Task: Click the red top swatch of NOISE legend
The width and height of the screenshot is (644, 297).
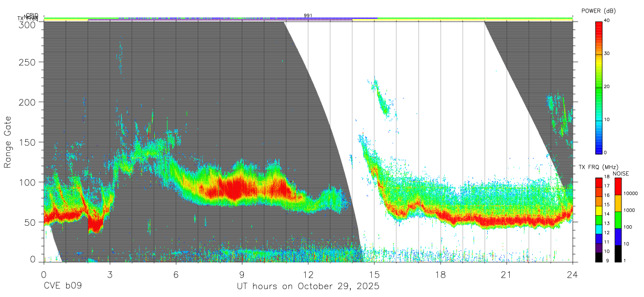Action: click(617, 186)
